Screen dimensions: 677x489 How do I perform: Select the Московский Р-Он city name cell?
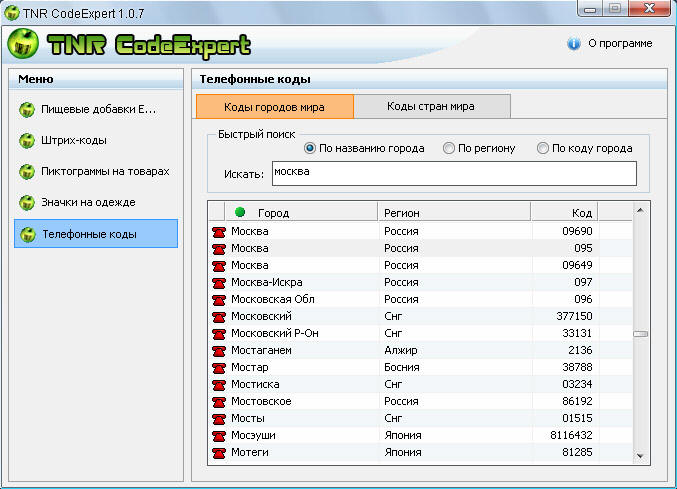pyautogui.click(x=275, y=333)
